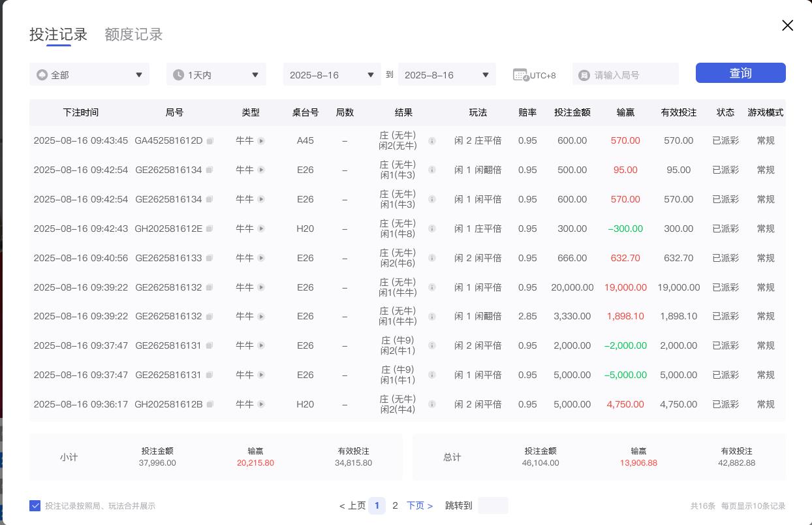Screen dimensions: 812x525
Task: Expand the 全部 game type dropdown
Action: coord(89,75)
